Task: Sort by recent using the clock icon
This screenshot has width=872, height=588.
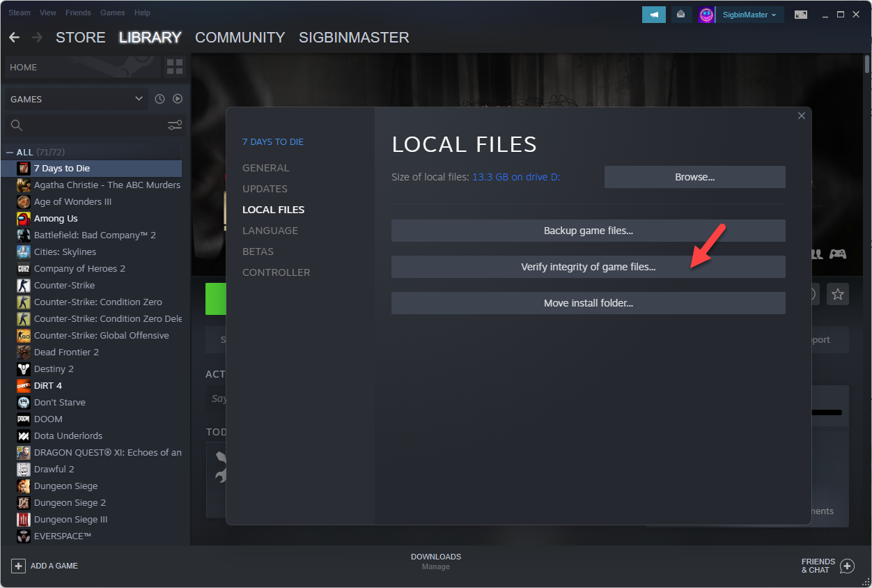Action: (159, 99)
